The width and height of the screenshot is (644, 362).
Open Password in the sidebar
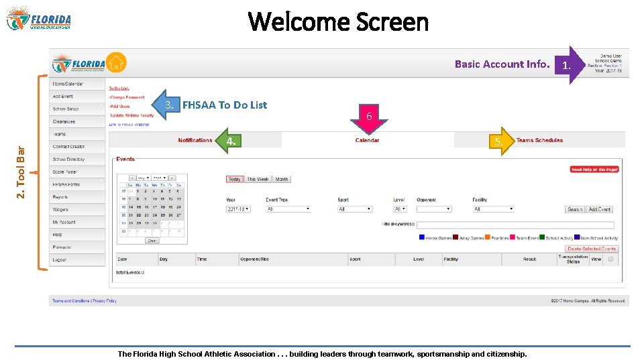click(77, 247)
